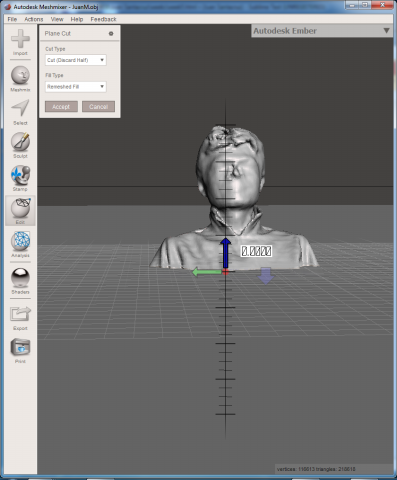397x480 pixels.
Task: Open the Fill Type dropdown
Action: pyautogui.click(x=76, y=87)
